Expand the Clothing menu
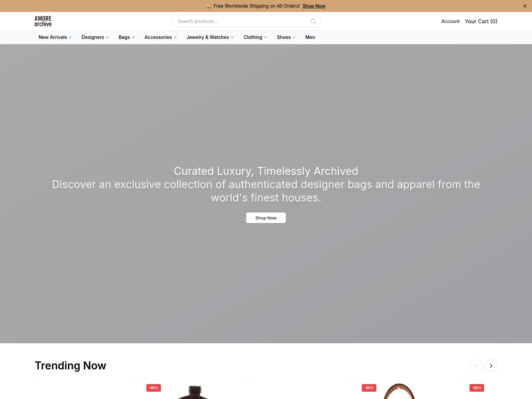The width and height of the screenshot is (532, 399). (255, 37)
